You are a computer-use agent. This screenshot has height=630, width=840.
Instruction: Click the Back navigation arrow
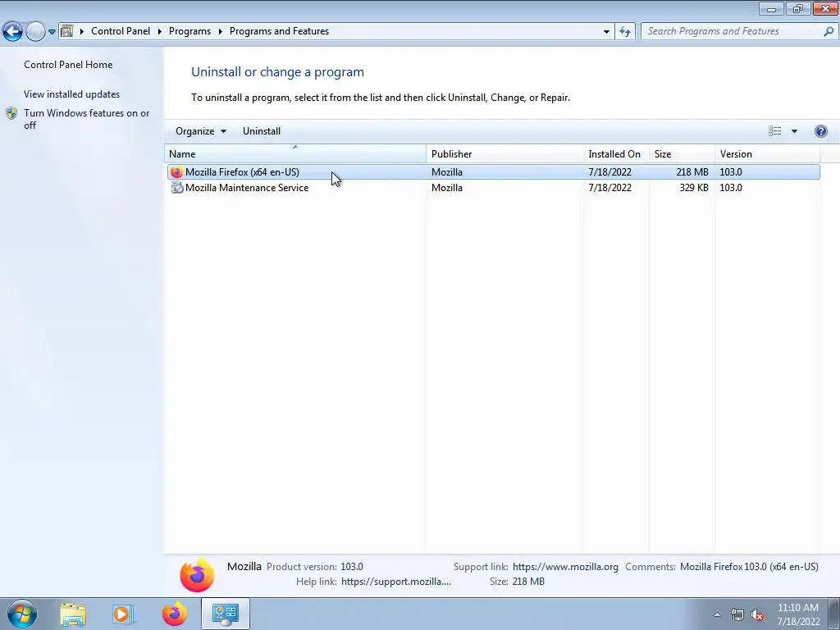pos(13,31)
